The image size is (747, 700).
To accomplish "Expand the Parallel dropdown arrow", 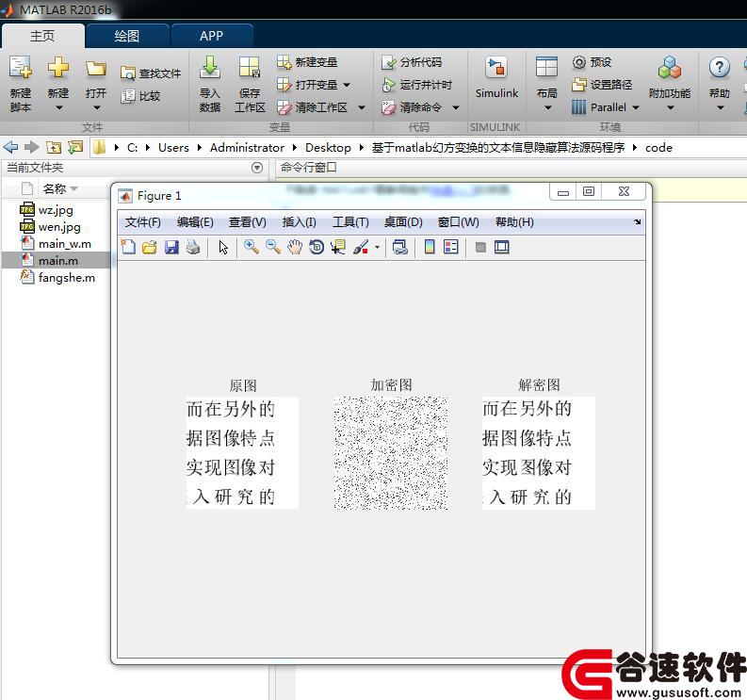I will pyautogui.click(x=636, y=107).
